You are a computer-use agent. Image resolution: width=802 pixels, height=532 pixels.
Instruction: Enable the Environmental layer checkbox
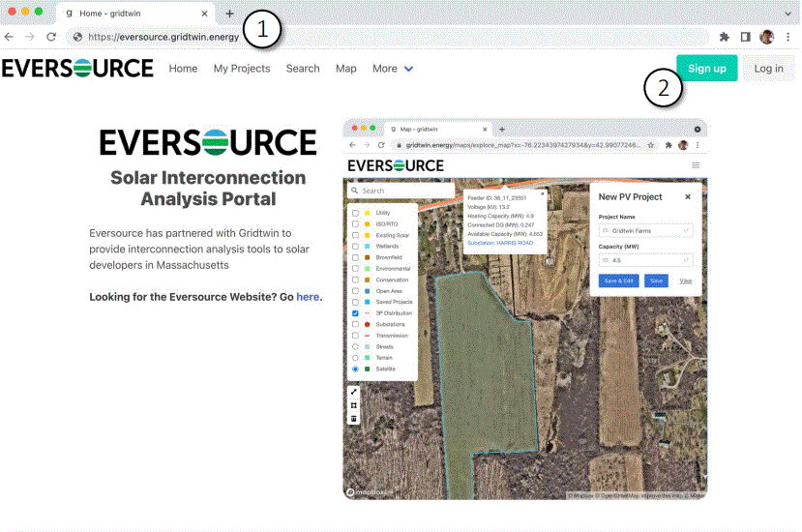click(355, 269)
